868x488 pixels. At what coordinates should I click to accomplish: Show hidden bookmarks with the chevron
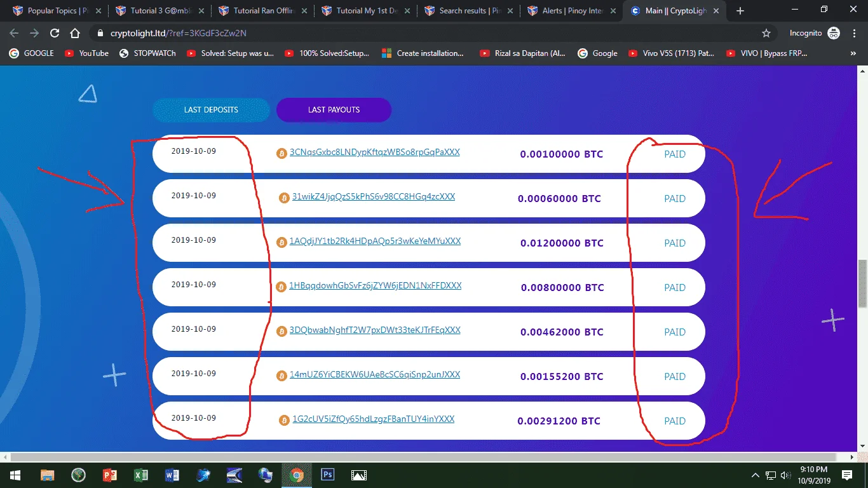[853, 53]
